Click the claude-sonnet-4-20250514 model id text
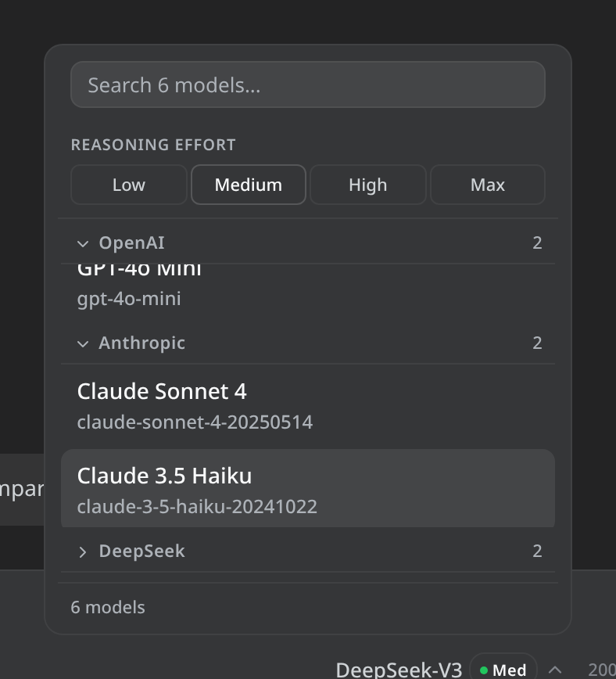616x679 pixels. tap(195, 422)
